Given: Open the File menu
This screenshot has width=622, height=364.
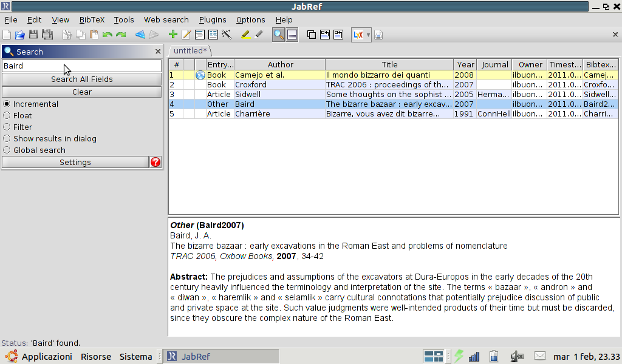Looking at the screenshot, I should 11,20.
